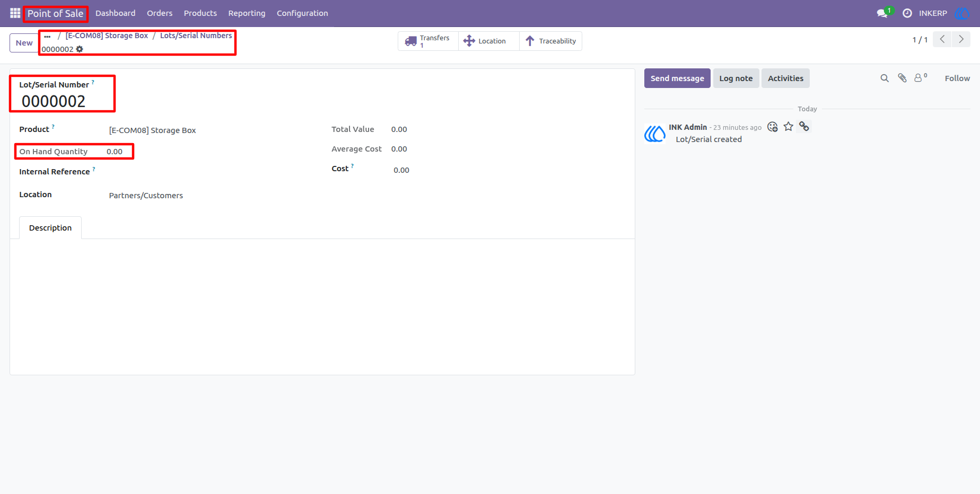Open the activities clock icon

pos(907,13)
